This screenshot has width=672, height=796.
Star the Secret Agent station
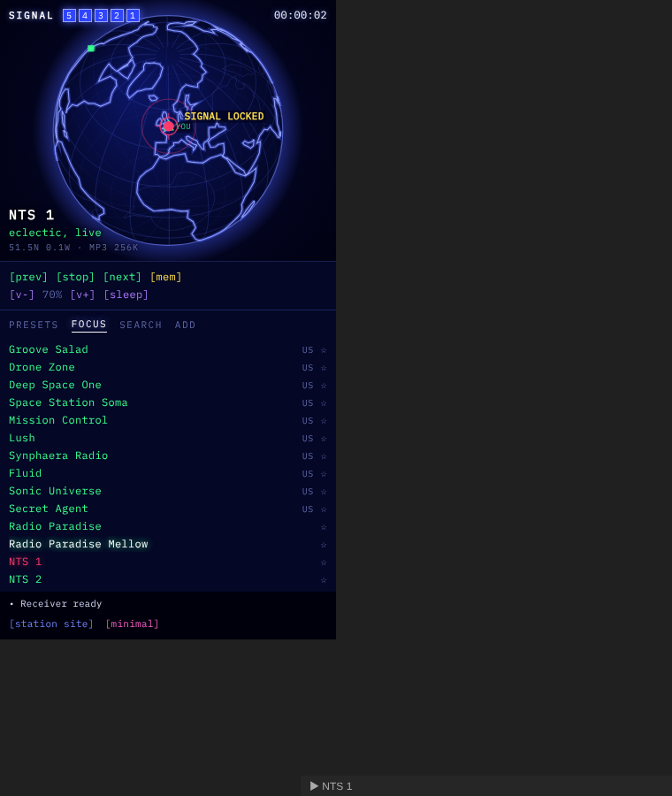pos(324,509)
